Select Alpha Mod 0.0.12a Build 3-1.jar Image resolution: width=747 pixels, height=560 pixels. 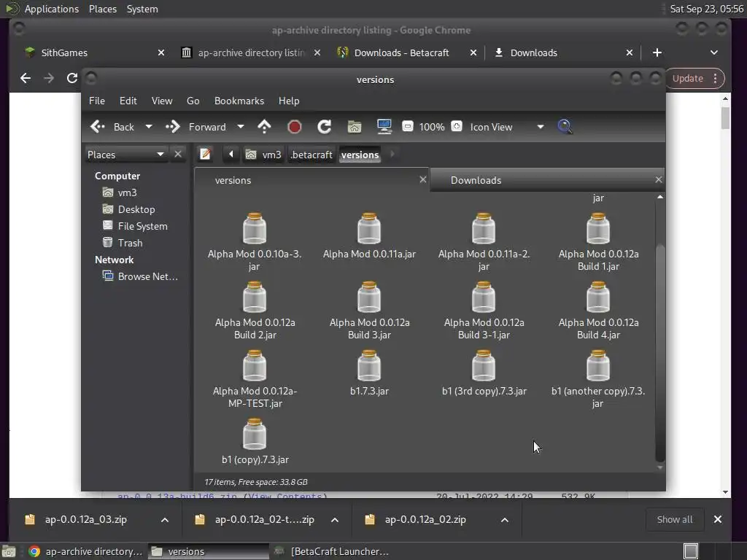pyautogui.click(x=484, y=311)
